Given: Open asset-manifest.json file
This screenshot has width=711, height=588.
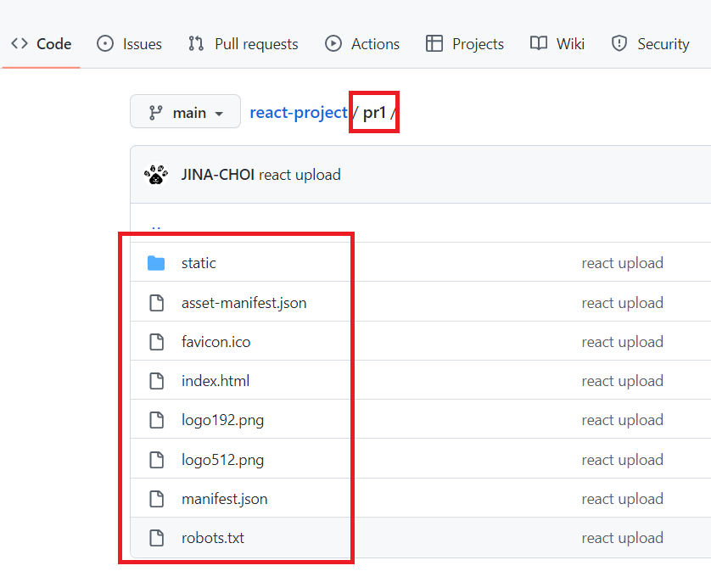Looking at the screenshot, I should pos(244,302).
